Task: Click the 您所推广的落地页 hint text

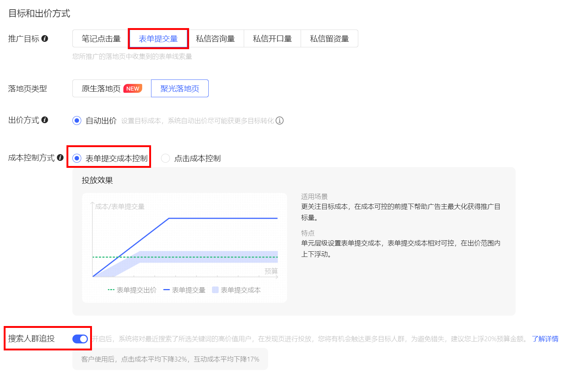Action: click(x=132, y=56)
